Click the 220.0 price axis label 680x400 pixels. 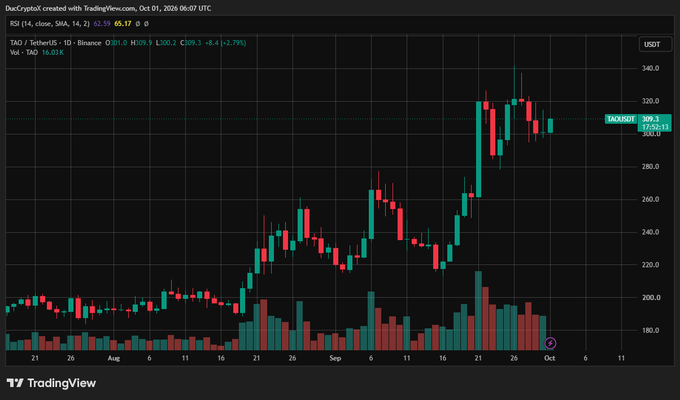coord(651,265)
